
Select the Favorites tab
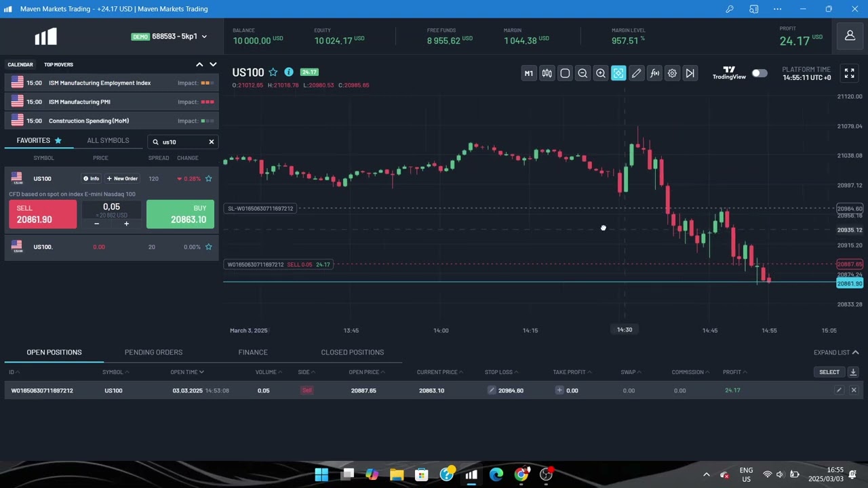point(39,140)
